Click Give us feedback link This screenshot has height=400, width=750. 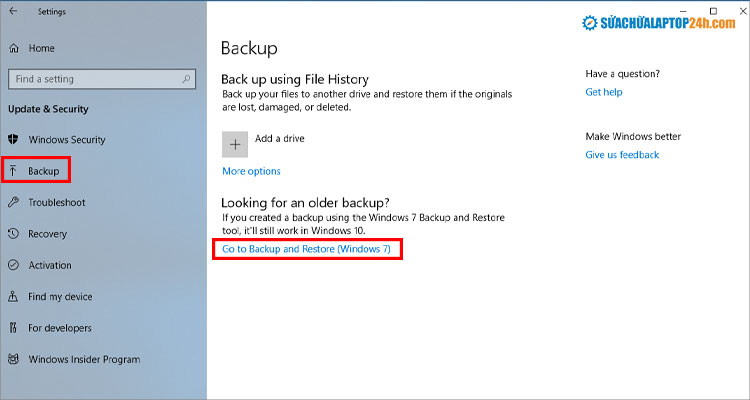pyautogui.click(x=622, y=155)
